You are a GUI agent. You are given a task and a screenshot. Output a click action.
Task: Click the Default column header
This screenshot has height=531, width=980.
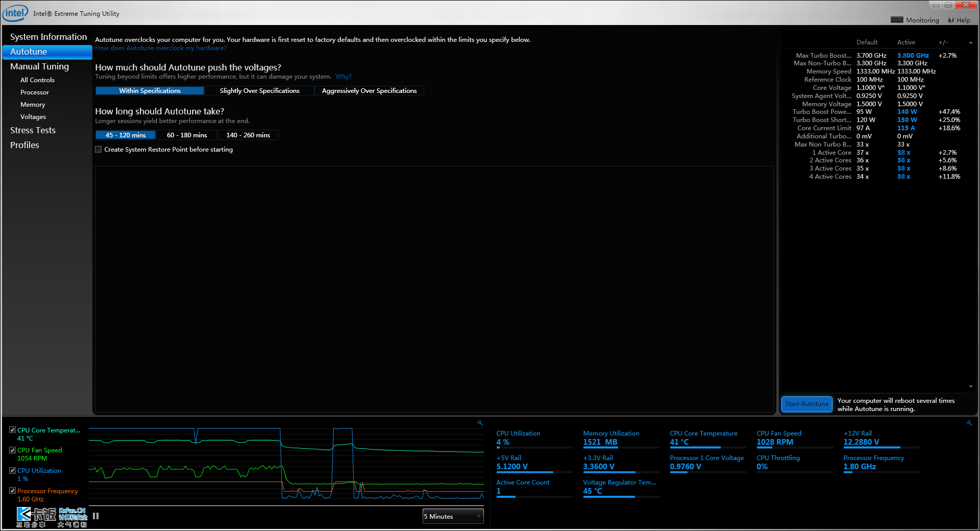867,42
